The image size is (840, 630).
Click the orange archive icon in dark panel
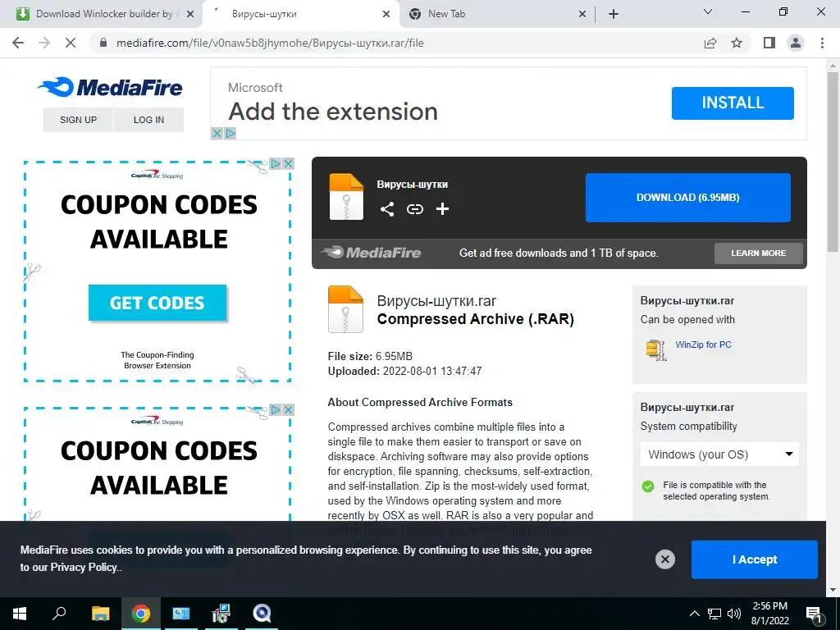point(346,197)
